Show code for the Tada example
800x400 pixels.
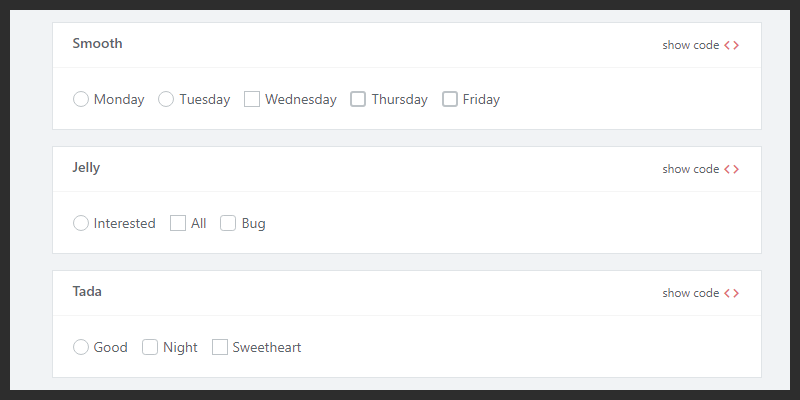(x=691, y=293)
